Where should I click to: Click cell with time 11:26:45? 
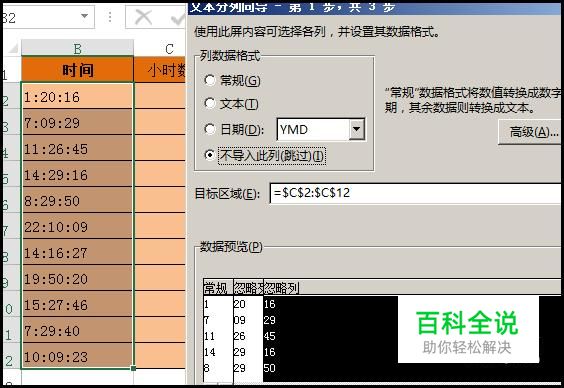[77, 148]
